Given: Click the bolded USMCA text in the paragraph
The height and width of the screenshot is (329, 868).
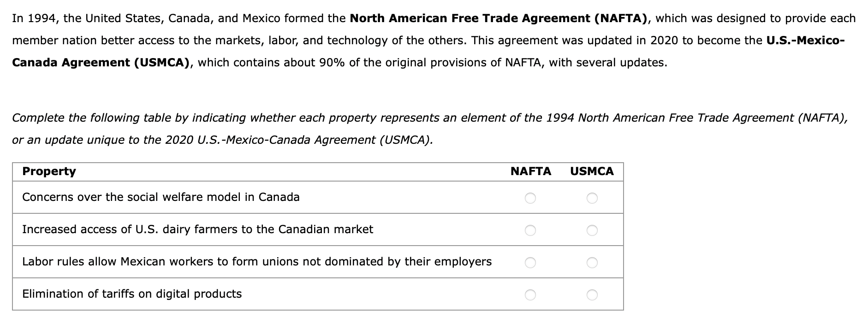Looking at the screenshot, I should (153, 61).
